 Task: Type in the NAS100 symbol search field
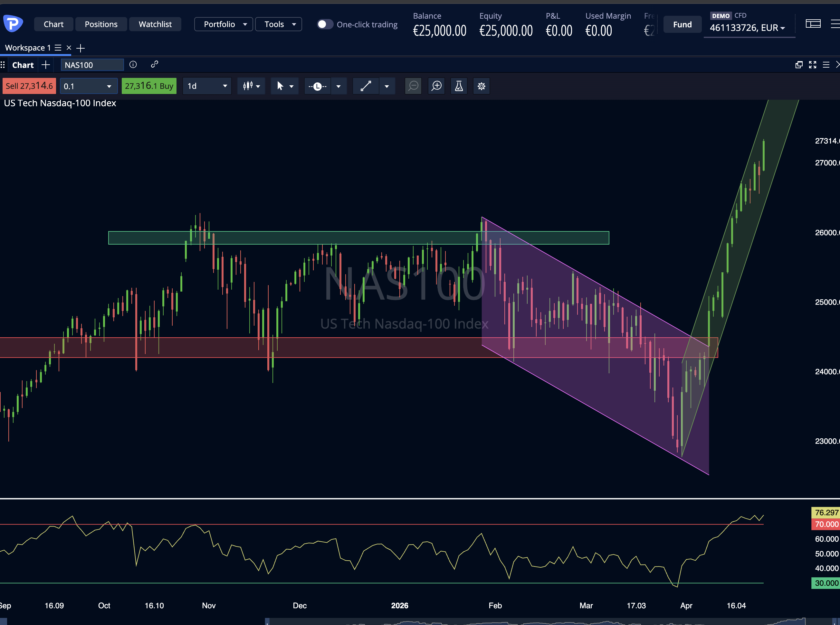pos(92,65)
